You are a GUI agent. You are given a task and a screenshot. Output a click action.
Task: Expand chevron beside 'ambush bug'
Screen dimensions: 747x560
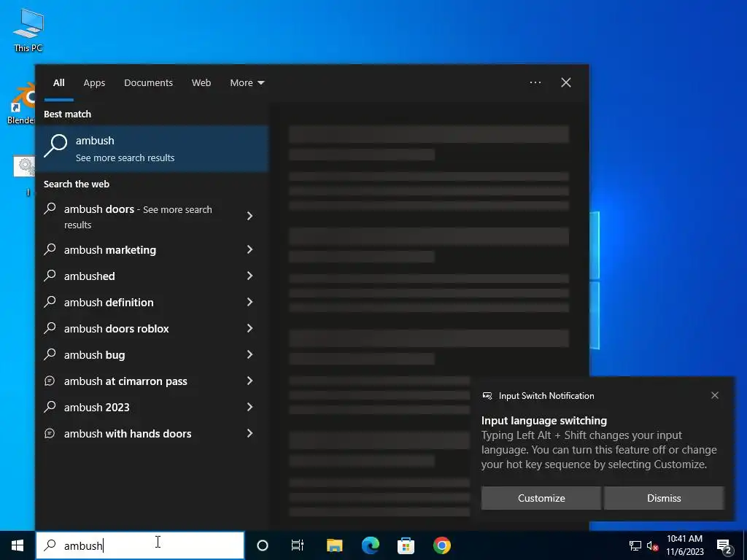[x=249, y=354]
